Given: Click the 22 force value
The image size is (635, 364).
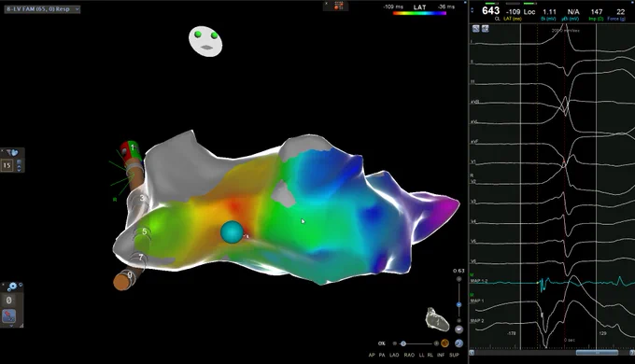Looking at the screenshot, I should click(620, 12).
